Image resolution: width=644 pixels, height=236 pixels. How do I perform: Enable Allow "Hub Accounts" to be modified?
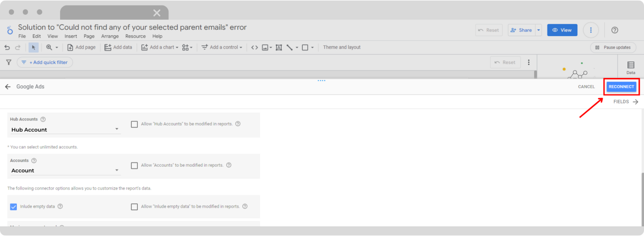134,124
